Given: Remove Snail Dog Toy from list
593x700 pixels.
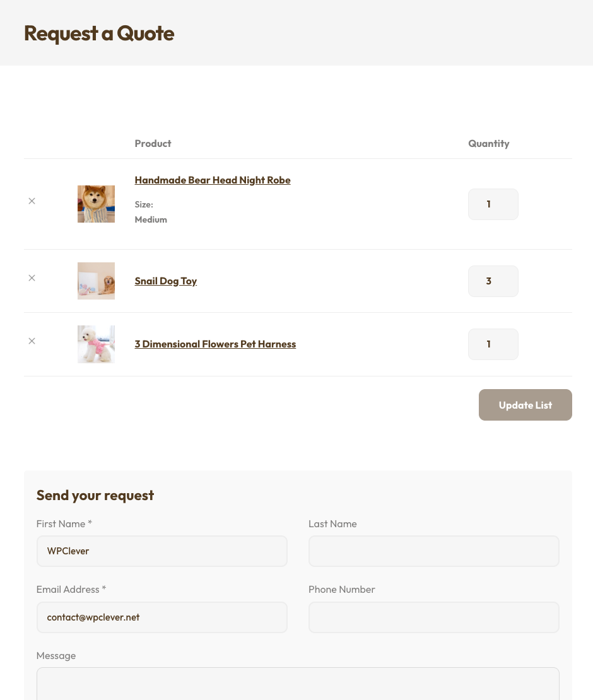Looking at the screenshot, I should (32, 278).
